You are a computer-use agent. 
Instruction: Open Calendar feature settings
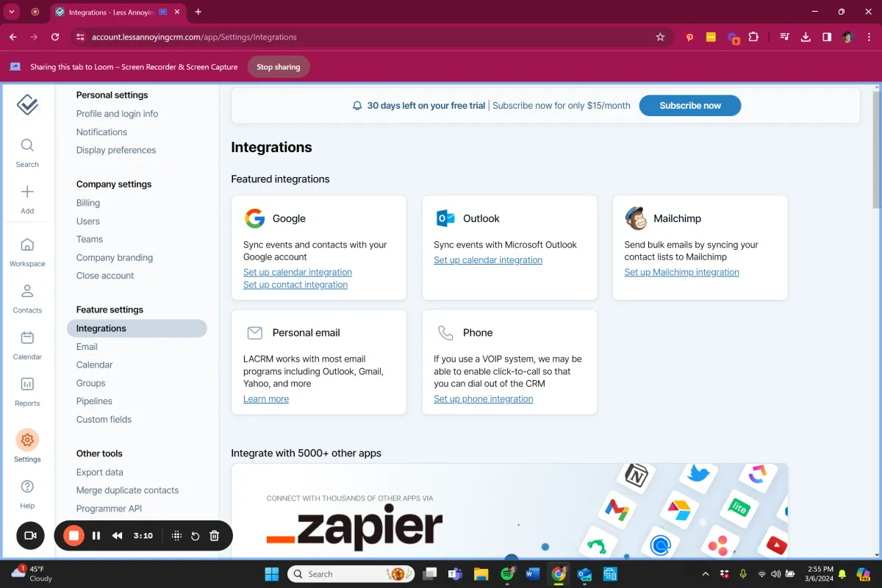coord(94,365)
